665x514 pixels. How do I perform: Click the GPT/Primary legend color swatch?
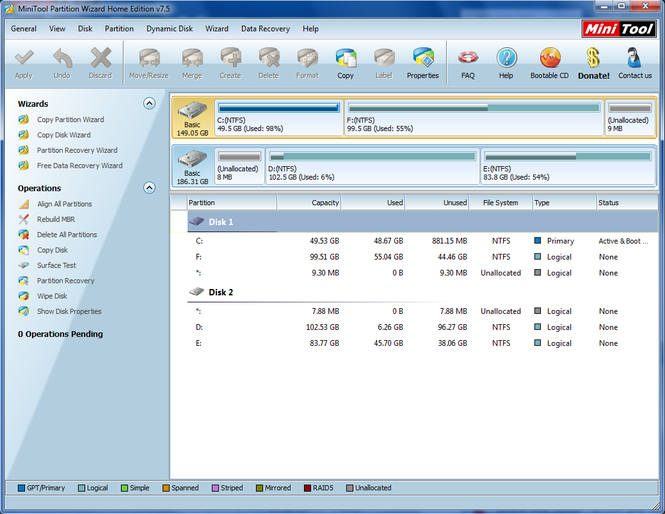(22, 488)
